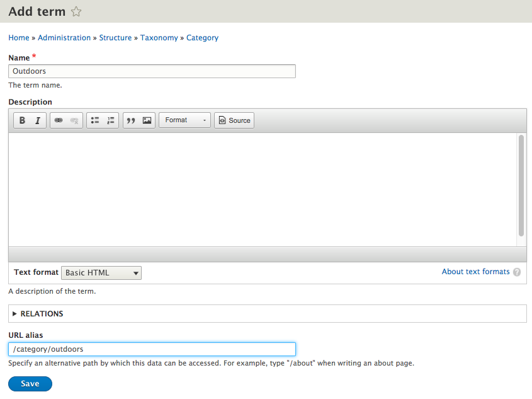Click the description editor scrollbar
Viewport: 532px width, 399px height.
(521, 185)
